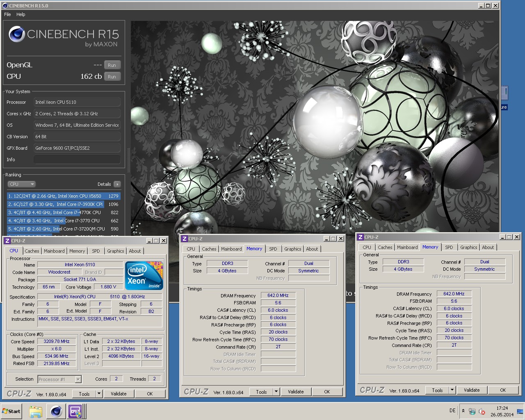Viewport: 525px width, 420px height.
Task: Open About tab in left CPU-Z window
Action: tap(135, 251)
